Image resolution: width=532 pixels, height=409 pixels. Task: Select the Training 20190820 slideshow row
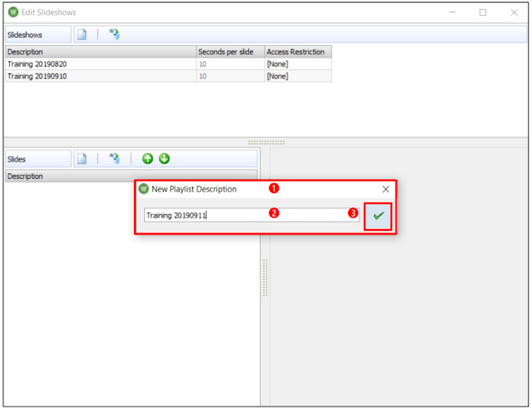pos(169,64)
